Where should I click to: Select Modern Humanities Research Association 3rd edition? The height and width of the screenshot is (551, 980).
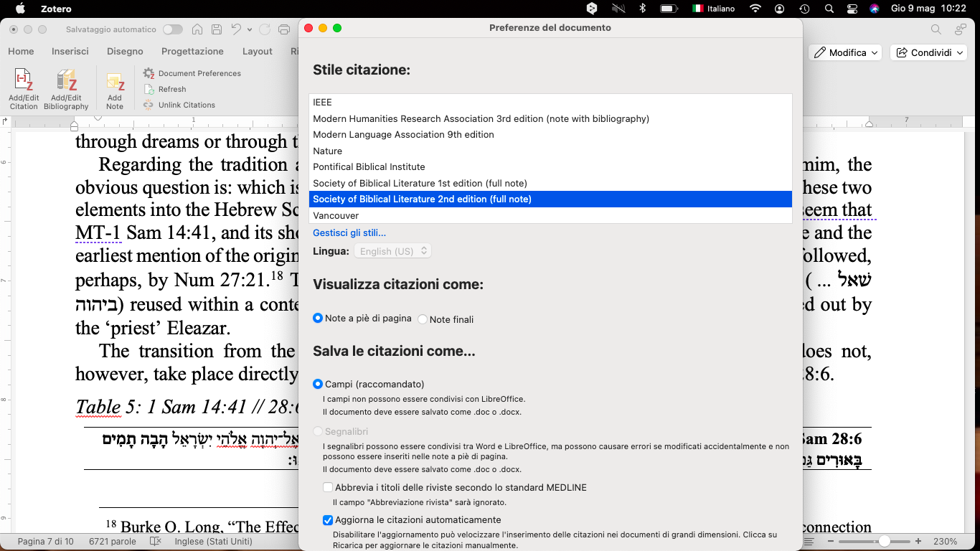550,118
